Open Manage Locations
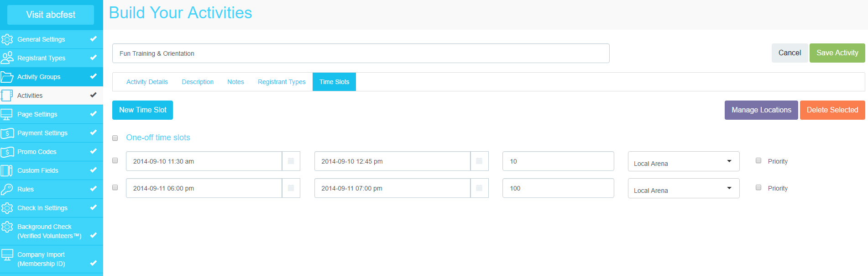 761,110
